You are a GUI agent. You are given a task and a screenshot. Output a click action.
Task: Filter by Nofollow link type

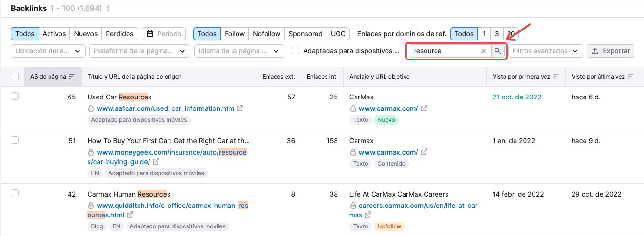pos(267,34)
